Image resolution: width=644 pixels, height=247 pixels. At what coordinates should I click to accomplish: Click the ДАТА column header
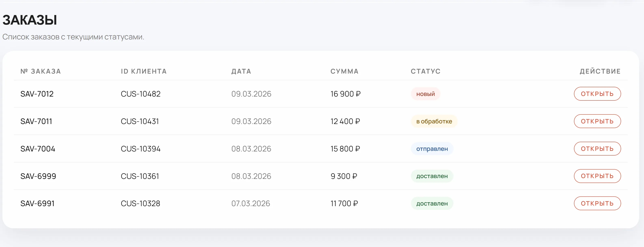tap(241, 71)
